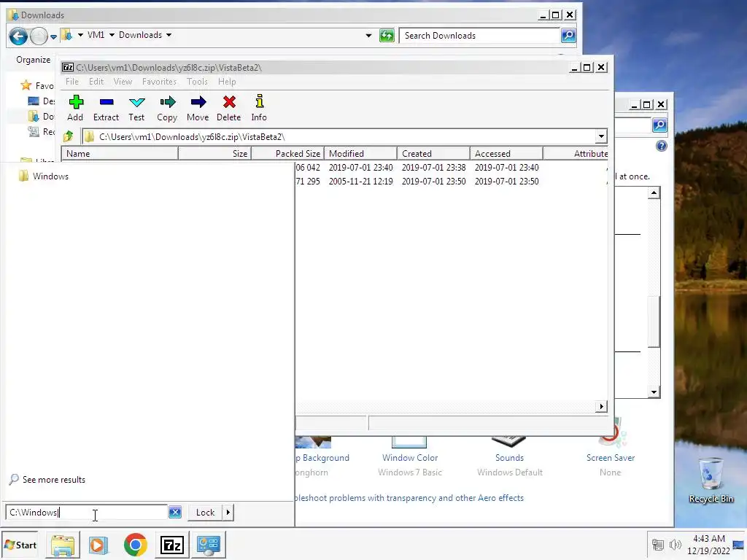Sort by the Modified column header
Image resolution: width=747 pixels, height=560 pixels.
(x=360, y=153)
